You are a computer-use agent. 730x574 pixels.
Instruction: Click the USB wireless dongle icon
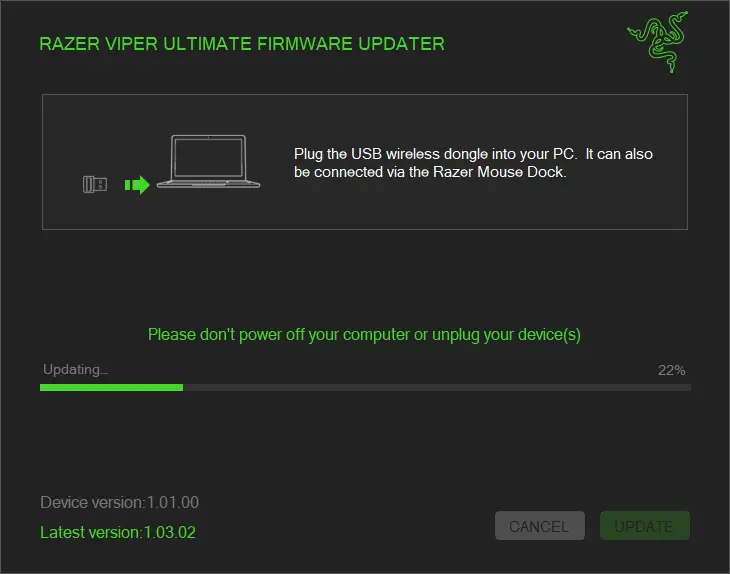pos(95,184)
